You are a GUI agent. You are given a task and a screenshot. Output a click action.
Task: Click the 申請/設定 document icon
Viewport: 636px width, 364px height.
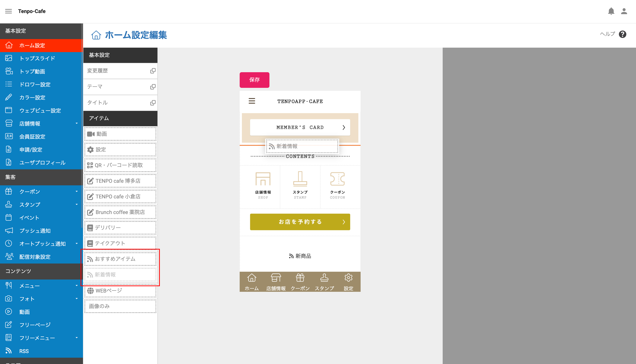coord(9,149)
